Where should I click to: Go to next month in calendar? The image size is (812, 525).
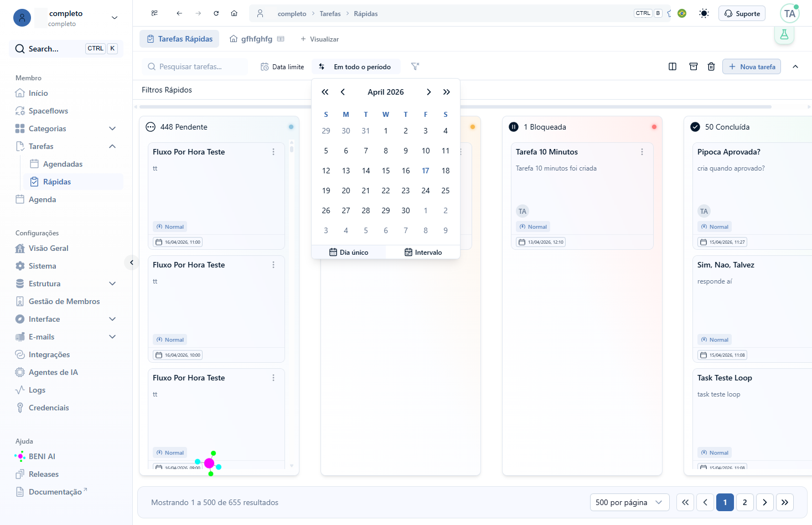tap(429, 92)
